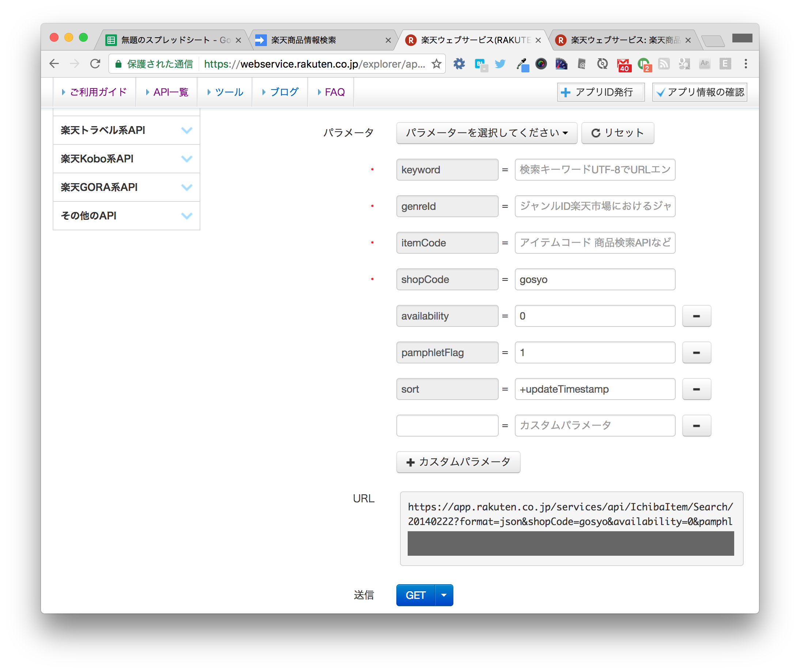800x672 pixels.
Task: Open the blue gear extension
Action: pyautogui.click(x=459, y=64)
